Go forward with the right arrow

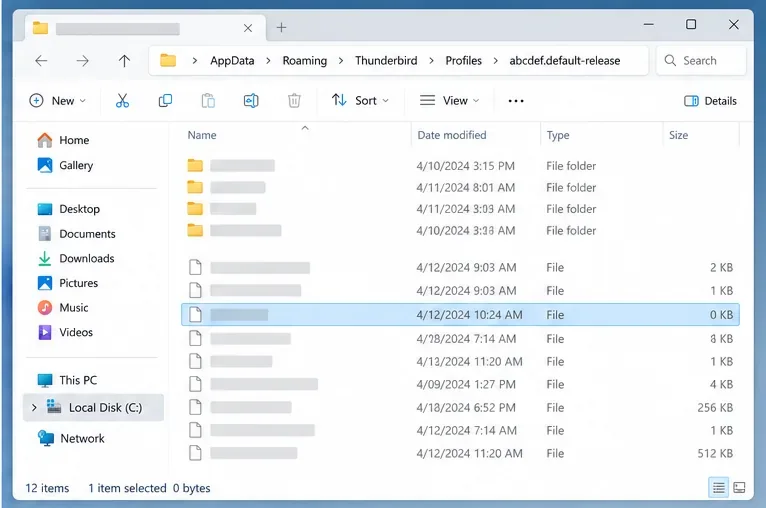pos(83,61)
